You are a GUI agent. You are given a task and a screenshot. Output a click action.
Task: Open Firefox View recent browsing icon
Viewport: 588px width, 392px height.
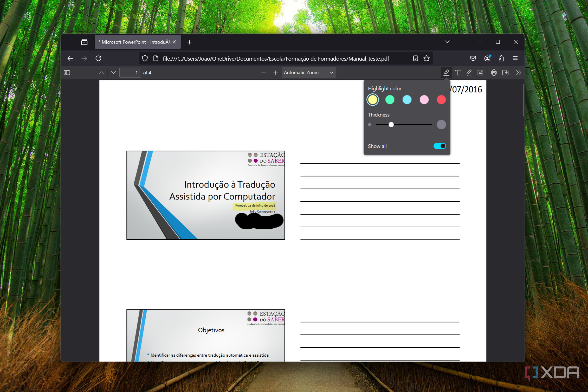[x=84, y=42]
